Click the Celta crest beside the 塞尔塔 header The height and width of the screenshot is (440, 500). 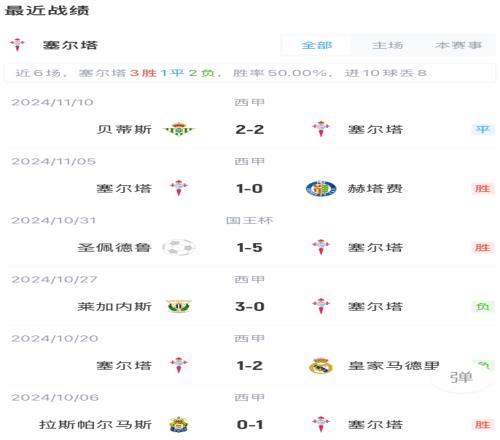[x=17, y=44]
